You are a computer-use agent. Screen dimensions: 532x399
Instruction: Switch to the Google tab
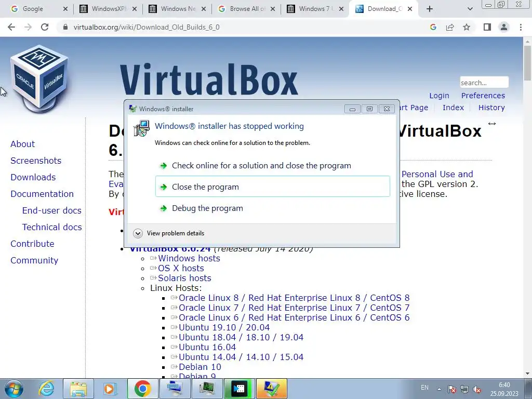coord(33,9)
